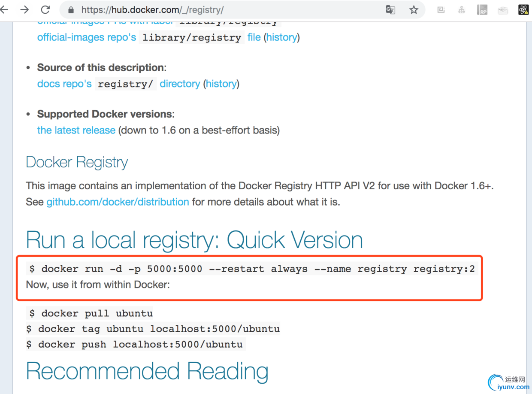Screen dimensions: 532x394
Task: Click the iyunv.com watermark logo
Action: point(509,383)
